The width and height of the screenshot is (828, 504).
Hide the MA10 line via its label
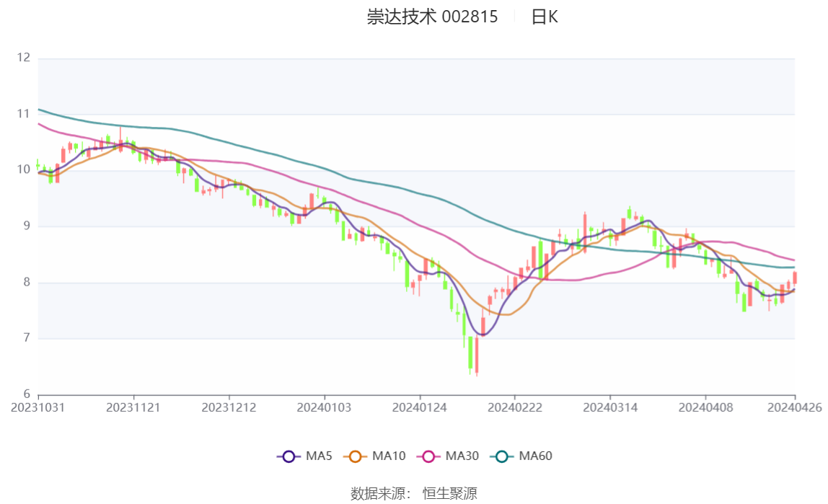tap(389, 456)
